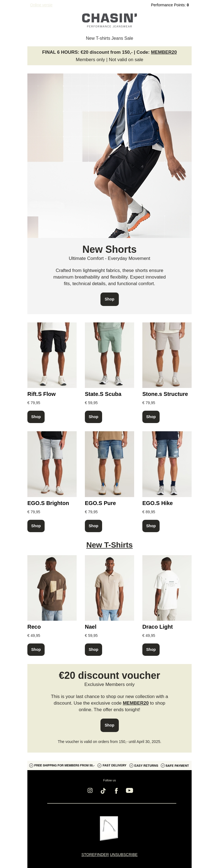Viewport: 219px width, 868px height.
Task: Click the MEMBER20 code in top banner
Action: pyautogui.click(x=164, y=52)
